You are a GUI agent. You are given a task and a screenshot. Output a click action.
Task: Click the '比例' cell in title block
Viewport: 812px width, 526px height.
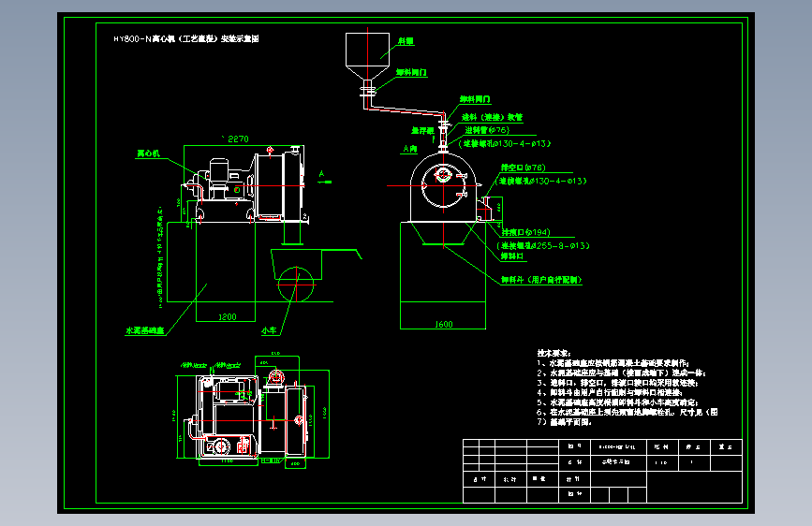point(662,446)
